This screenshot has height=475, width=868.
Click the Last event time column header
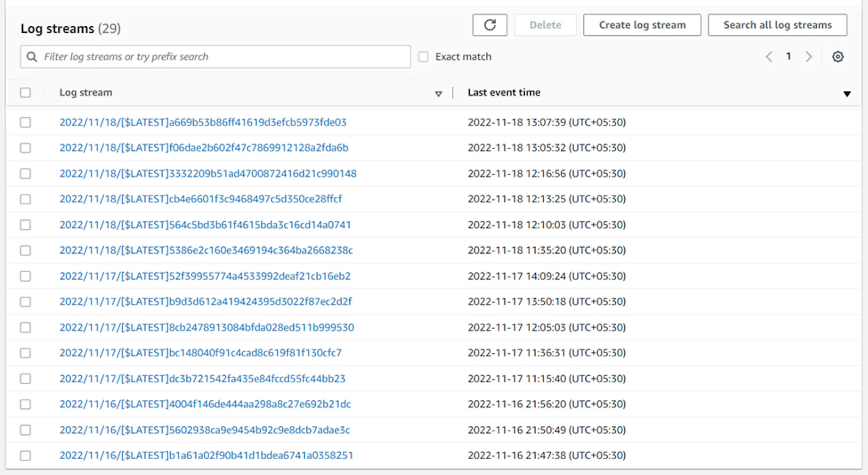(504, 92)
